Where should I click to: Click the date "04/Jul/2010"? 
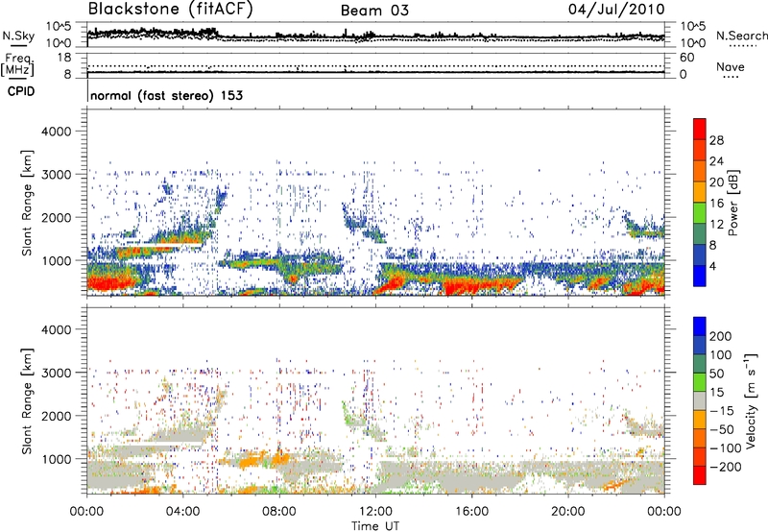coord(616,10)
